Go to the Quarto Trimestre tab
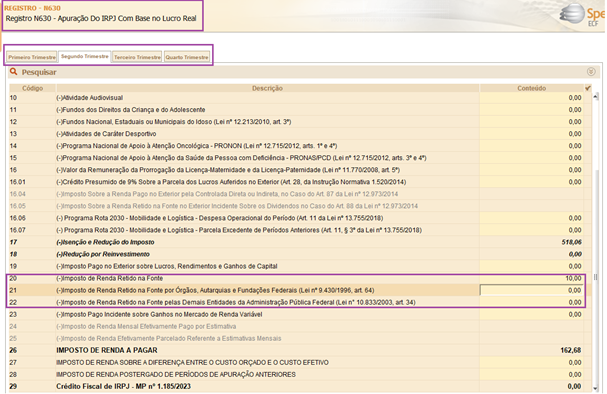607x394 pixels. (187, 57)
